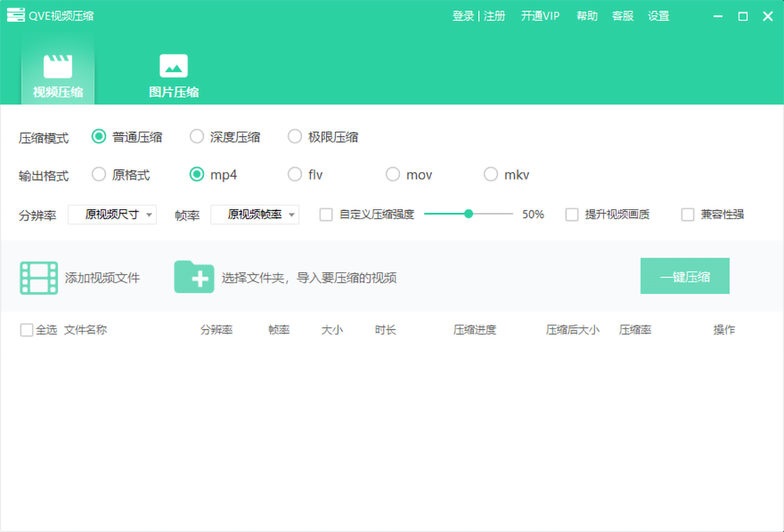Click the 操作 column header

[724, 330]
